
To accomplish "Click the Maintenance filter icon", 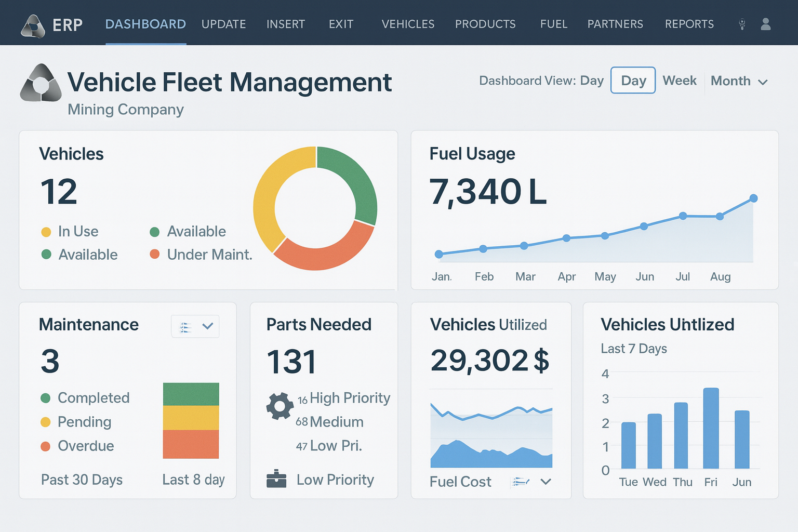I will point(185,327).
